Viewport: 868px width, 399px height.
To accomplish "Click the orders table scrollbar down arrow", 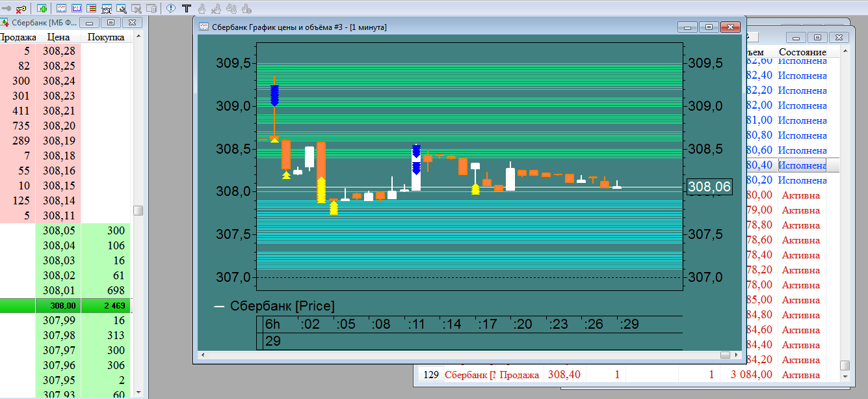I will pyautogui.click(x=845, y=376).
